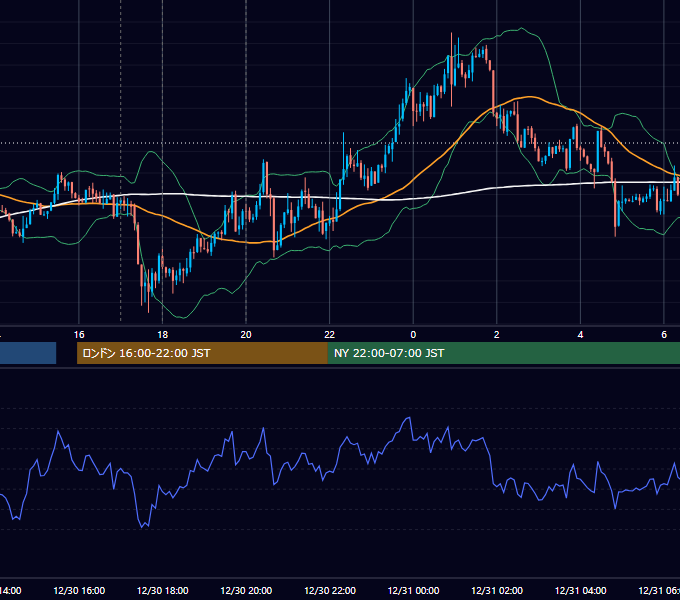Click the blue session bar before London
This screenshot has height=600, width=680.
tap(28, 353)
